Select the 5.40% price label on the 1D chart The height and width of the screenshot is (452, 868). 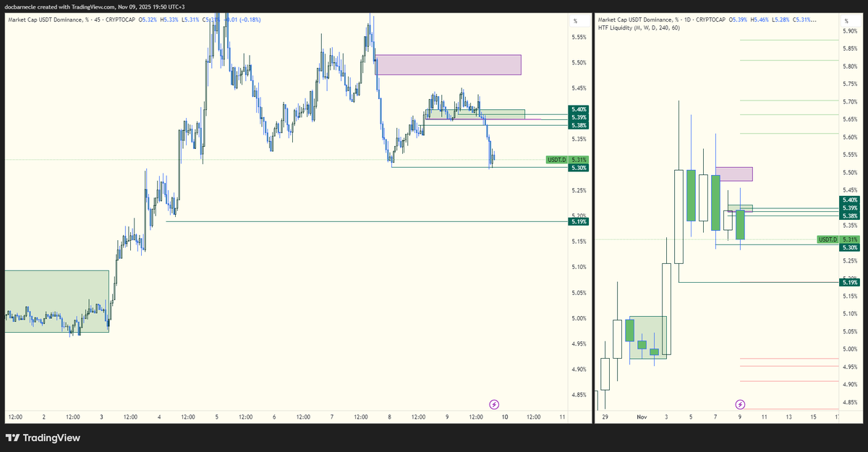[x=848, y=200]
